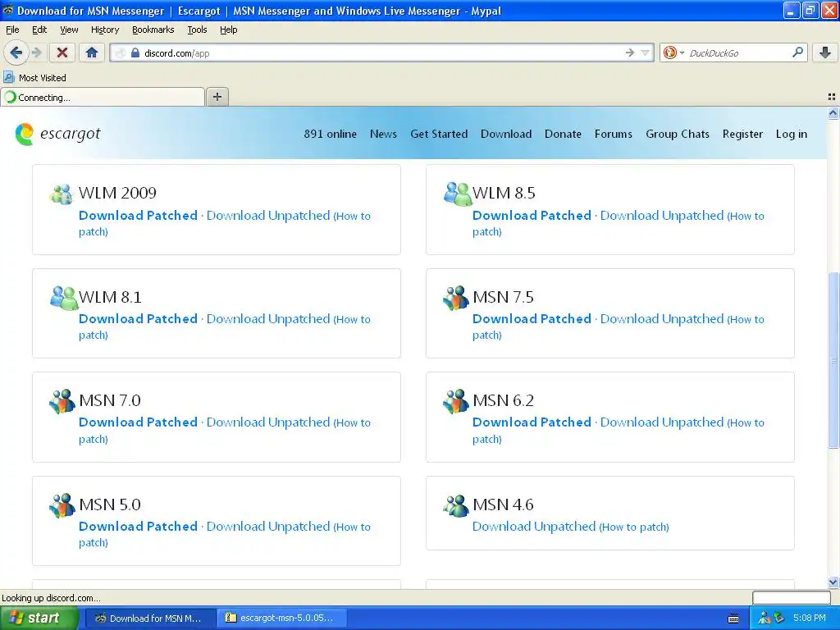This screenshot has height=630, width=840.
Task: Download Unpatched for WLM 8.1
Action: [x=268, y=319]
